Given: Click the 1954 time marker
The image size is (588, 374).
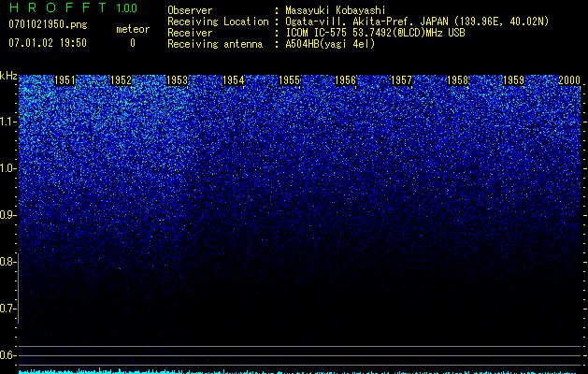Looking at the screenshot, I should [234, 80].
